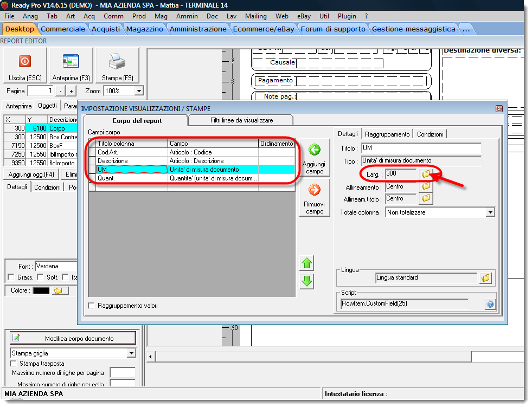The image size is (532, 408).
Task: Toggle Stampa trasposta checkbox
Action: tap(13, 364)
